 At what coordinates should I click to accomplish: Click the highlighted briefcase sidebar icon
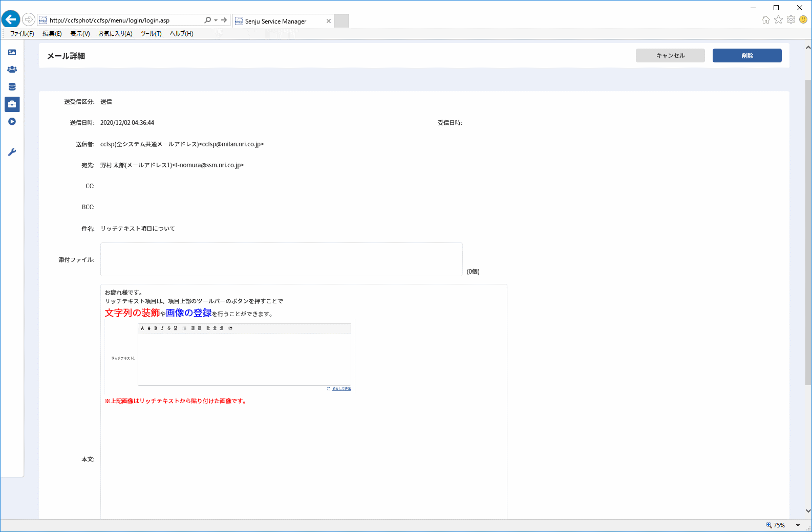coord(12,104)
